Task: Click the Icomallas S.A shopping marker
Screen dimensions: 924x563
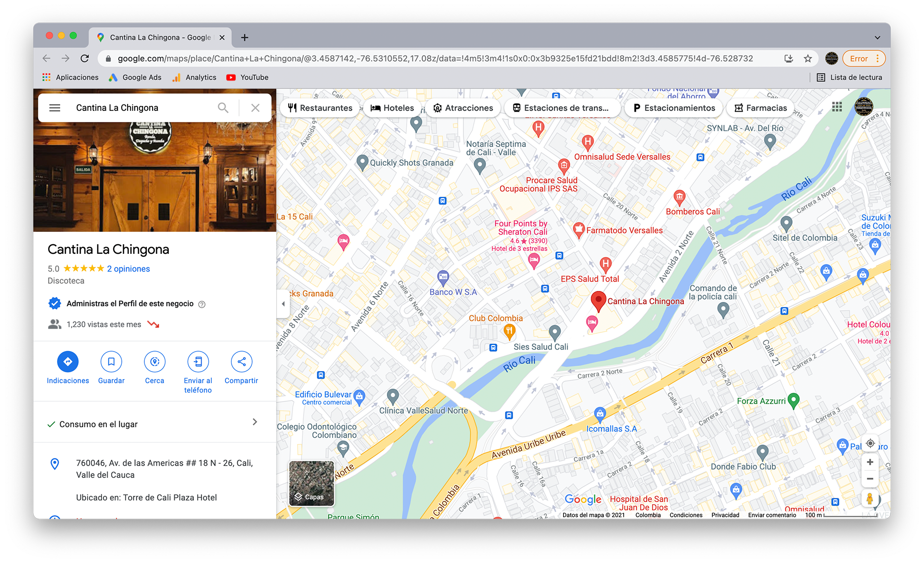Action: tap(600, 414)
